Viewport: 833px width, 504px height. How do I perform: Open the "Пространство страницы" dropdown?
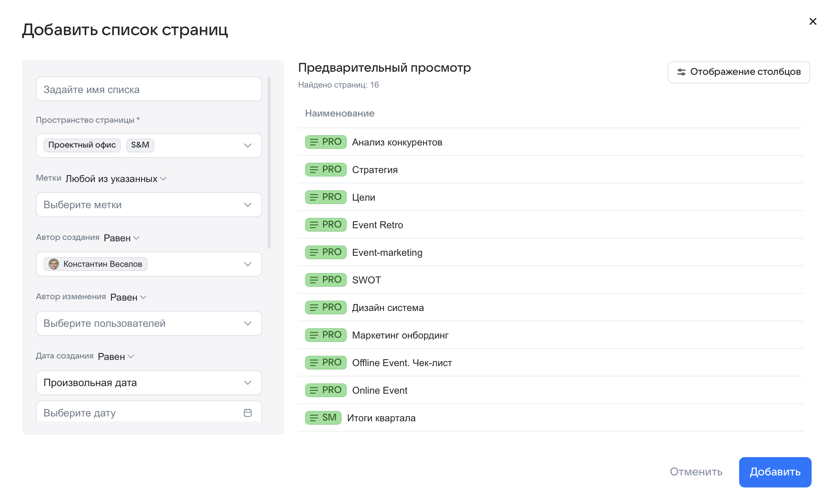[247, 145]
